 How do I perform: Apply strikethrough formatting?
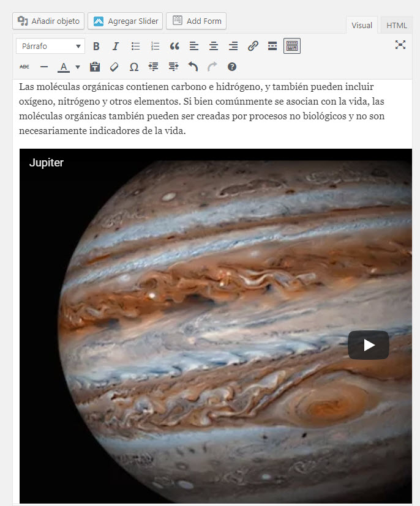point(24,67)
